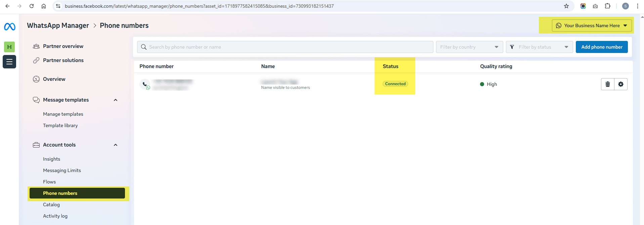Click the phone number search field
The width and height of the screenshot is (644, 225).
coord(285,47)
